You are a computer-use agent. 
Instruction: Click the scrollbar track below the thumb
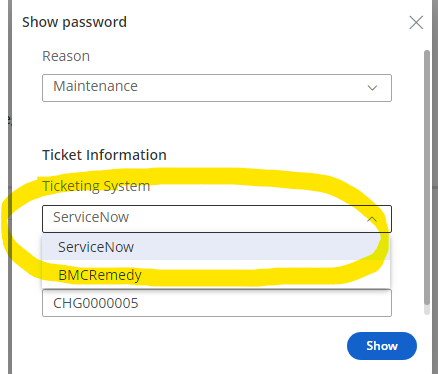pos(427,310)
